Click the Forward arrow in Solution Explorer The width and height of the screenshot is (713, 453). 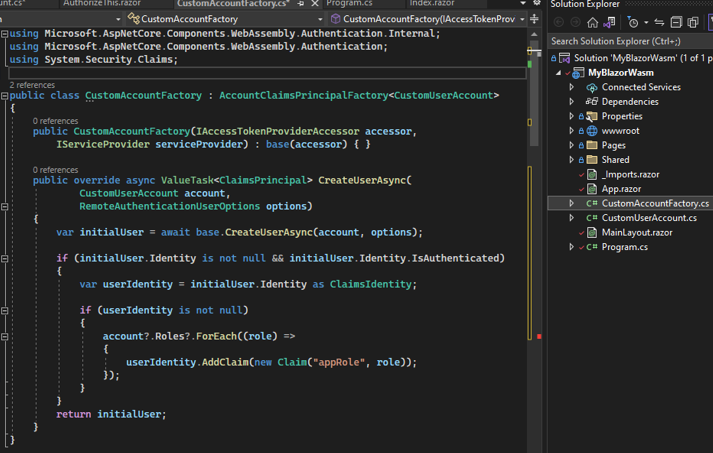pos(575,22)
